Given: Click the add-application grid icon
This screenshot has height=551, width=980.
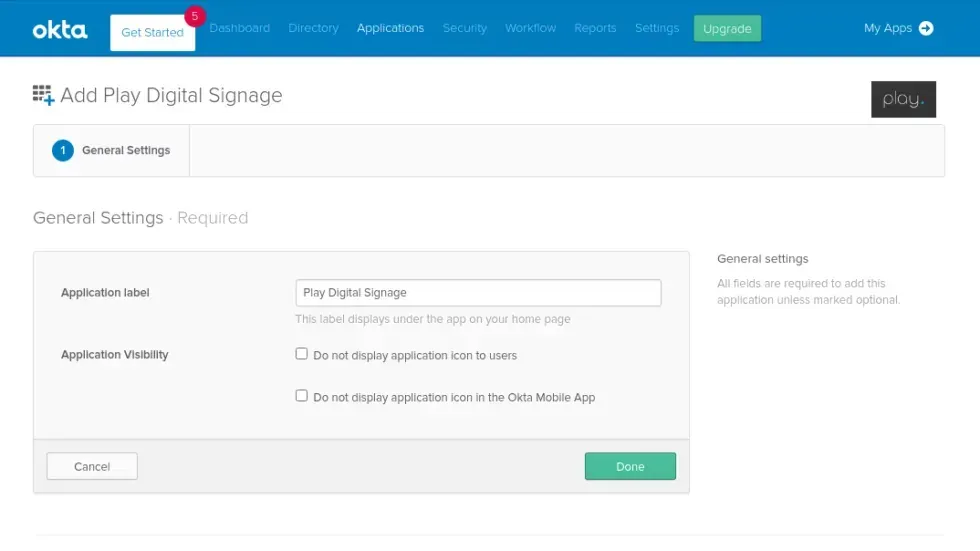Looking at the screenshot, I should point(43,96).
